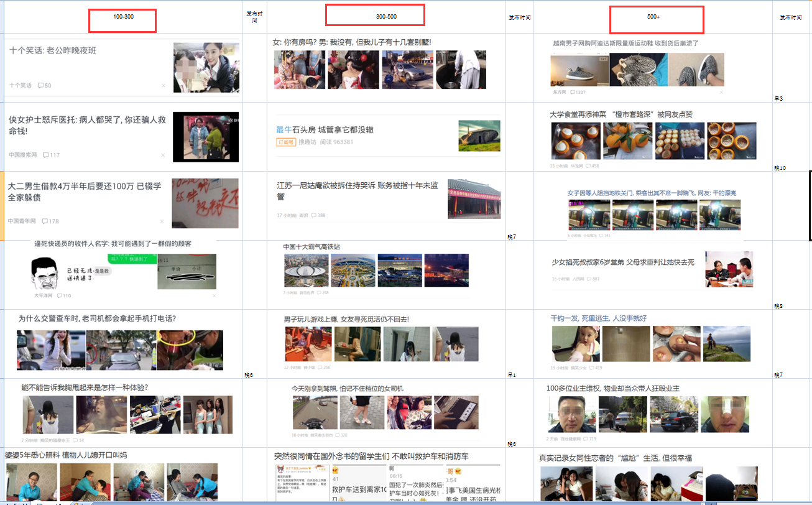This screenshot has width=812, height=505.
Task: Select 晚7 cell beside 江苏一尼姑庵 story
Action: pos(520,206)
